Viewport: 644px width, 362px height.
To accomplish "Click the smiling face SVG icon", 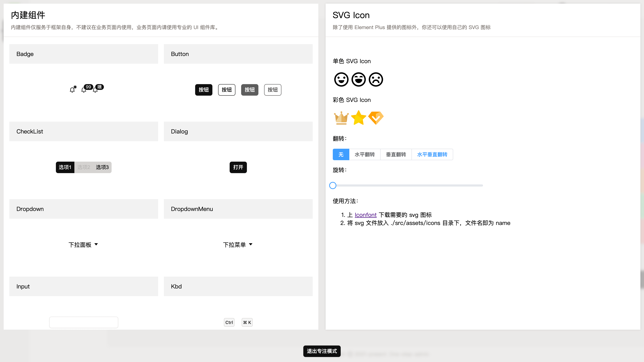I will 341,79.
